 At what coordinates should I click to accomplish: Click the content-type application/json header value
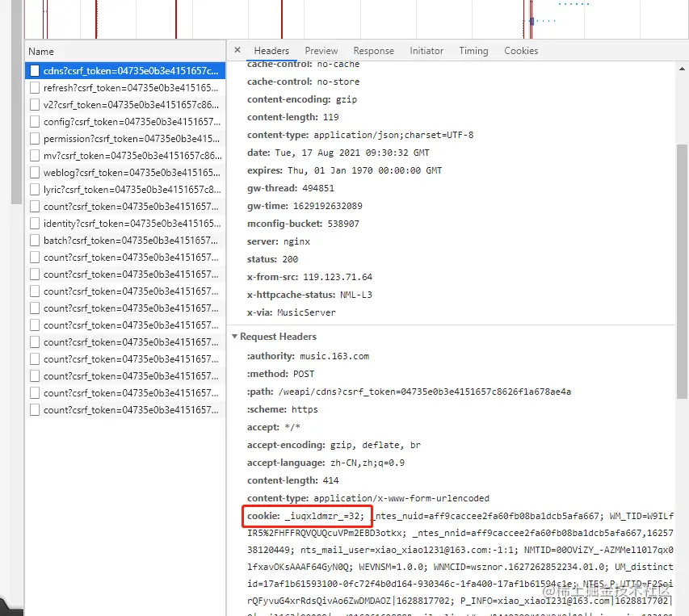(x=393, y=136)
